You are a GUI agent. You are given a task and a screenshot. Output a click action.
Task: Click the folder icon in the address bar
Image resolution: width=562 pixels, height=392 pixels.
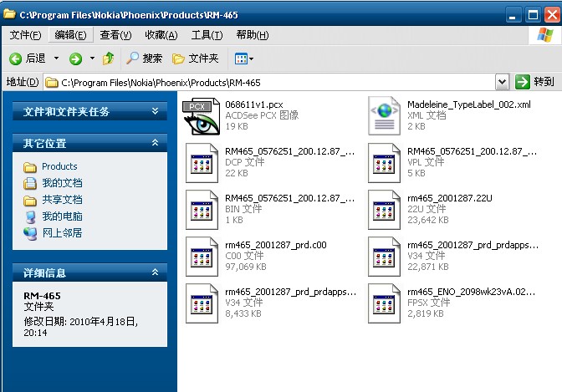(x=51, y=83)
